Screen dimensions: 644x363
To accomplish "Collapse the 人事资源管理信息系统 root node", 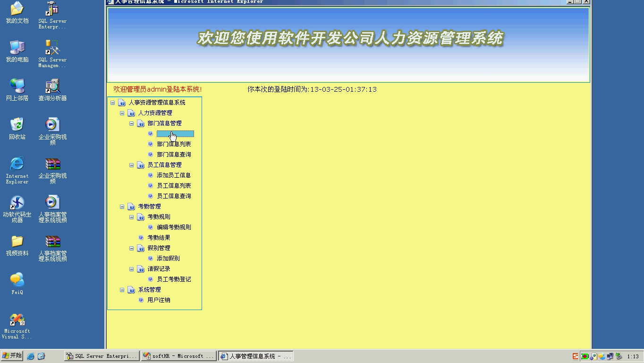I will pos(113,103).
